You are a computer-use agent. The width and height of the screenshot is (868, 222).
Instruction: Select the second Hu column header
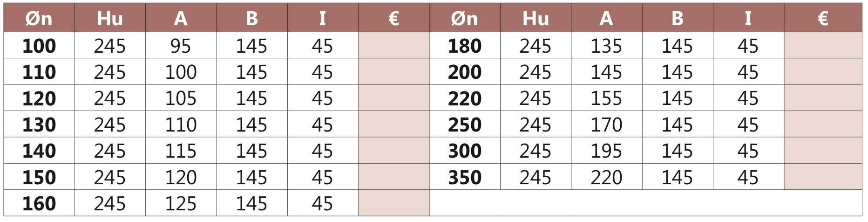click(x=536, y=18)
